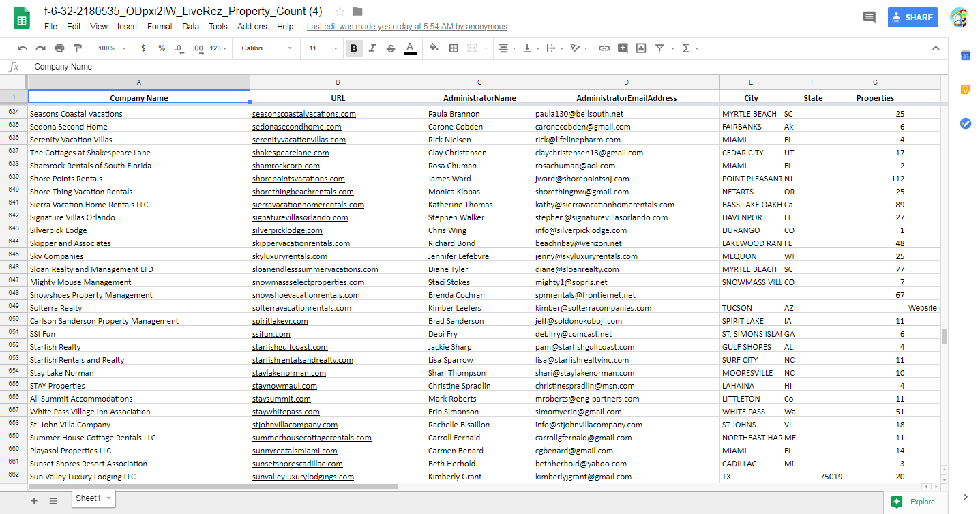Star this document
This screenshot has height=514, width=980.
pyautogui.click(x=340, y=12)
